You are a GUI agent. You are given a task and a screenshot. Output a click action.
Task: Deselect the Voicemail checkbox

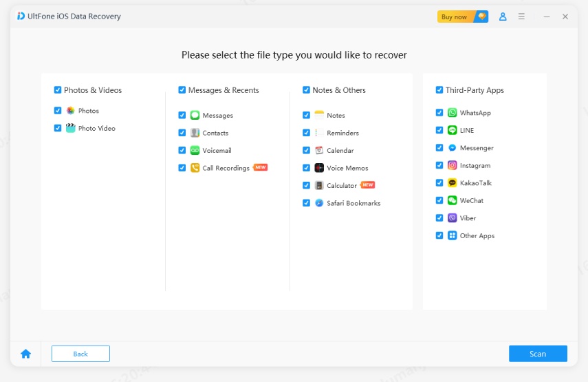pos(182,151)
